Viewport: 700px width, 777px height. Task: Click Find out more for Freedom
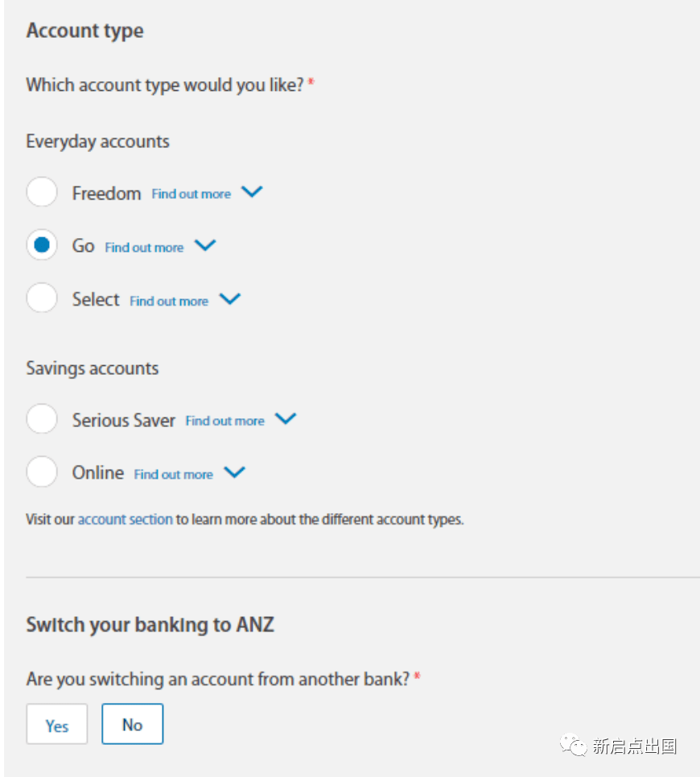point(191,194)
